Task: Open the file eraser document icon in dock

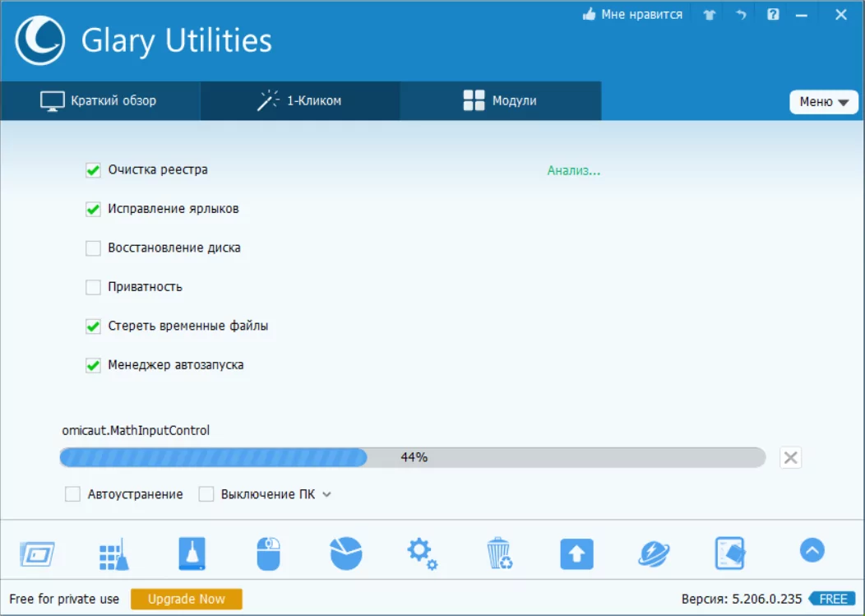Action: (x=730, y=553)
